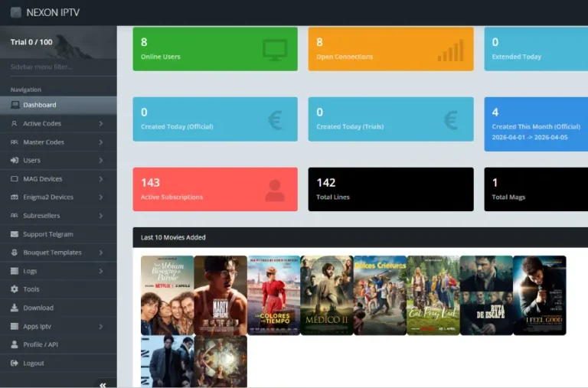Click the Profile / API user icon
Screen dimensions: 588x388
pos(15,344)
